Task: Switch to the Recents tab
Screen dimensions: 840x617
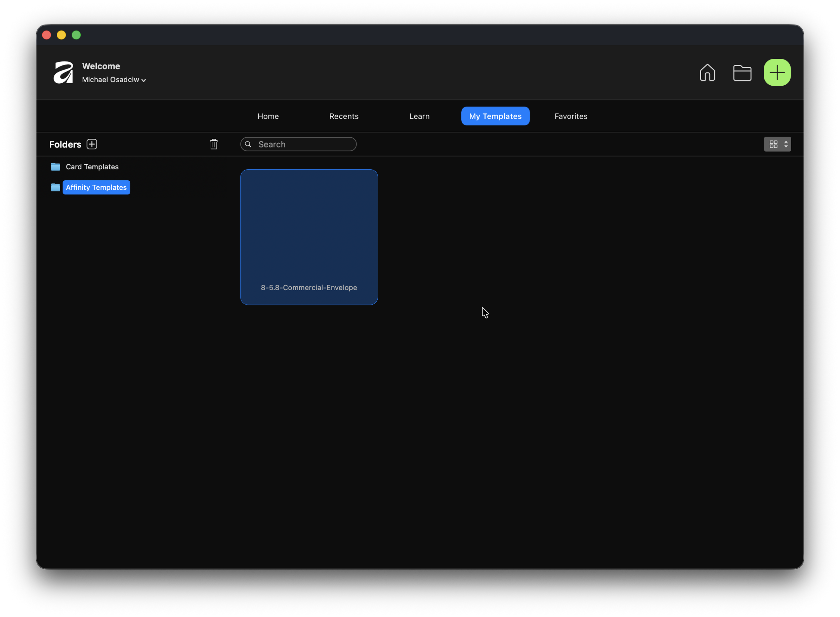Action: click(344, 116)
